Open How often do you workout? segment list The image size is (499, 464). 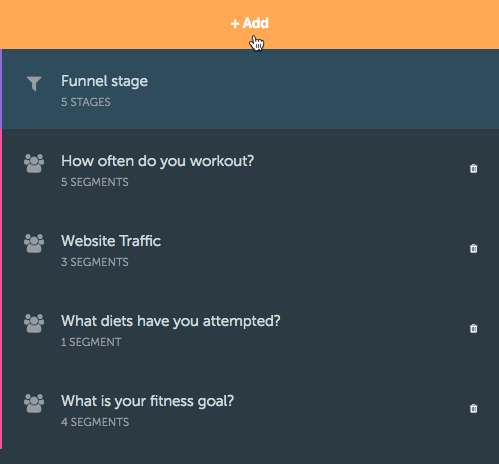click(157, 161)
